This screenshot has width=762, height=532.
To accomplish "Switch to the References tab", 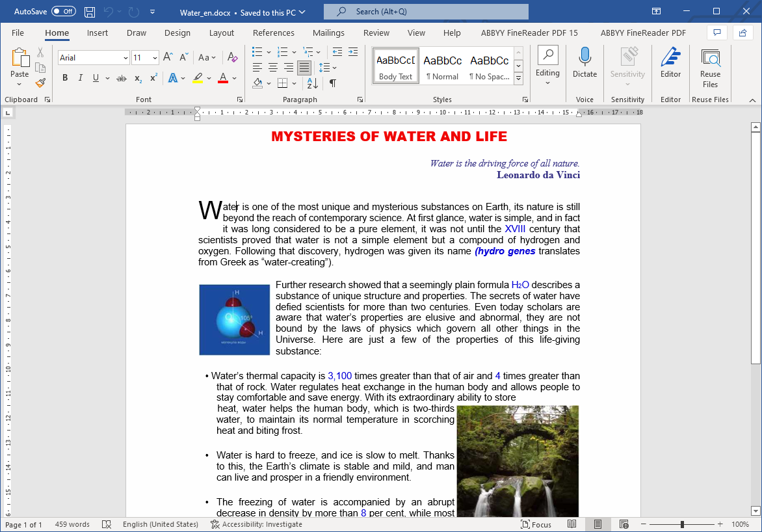I will 274,33.
